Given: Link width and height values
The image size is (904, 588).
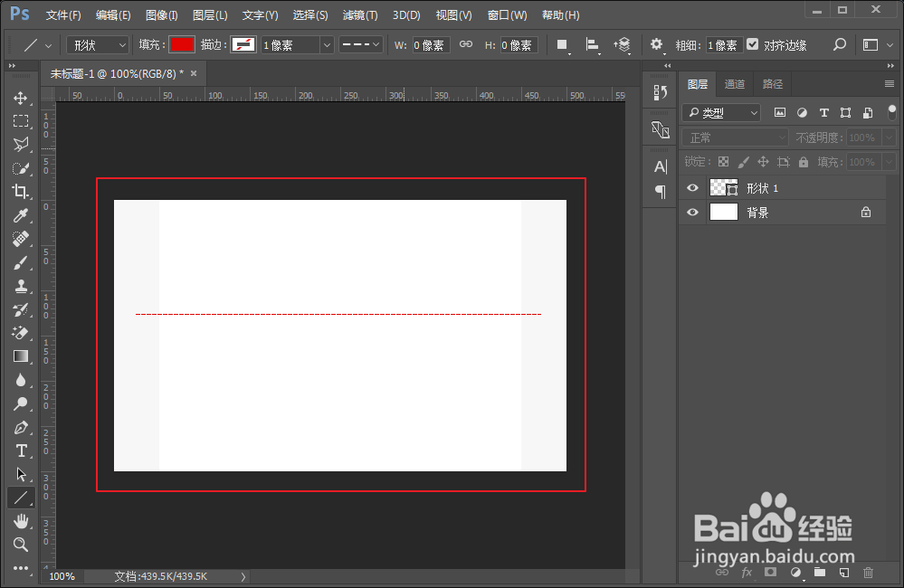Looking at the screenshot, I should coord(466,44).
